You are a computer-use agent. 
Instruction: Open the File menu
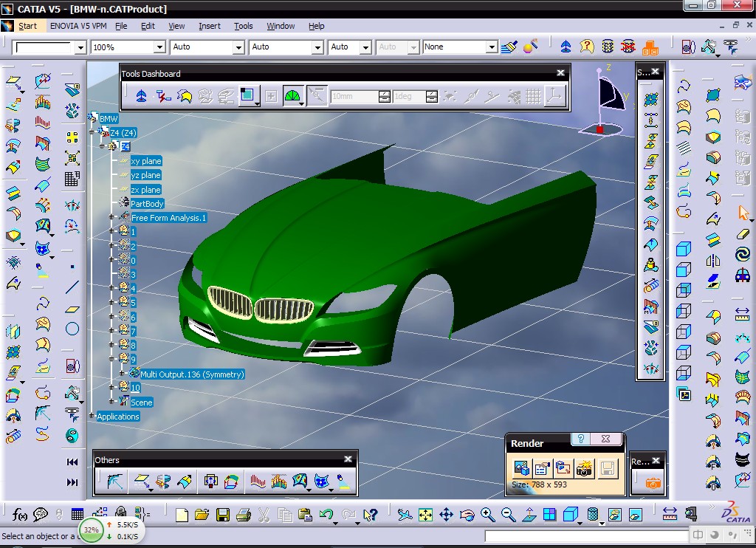pos(121,26)
